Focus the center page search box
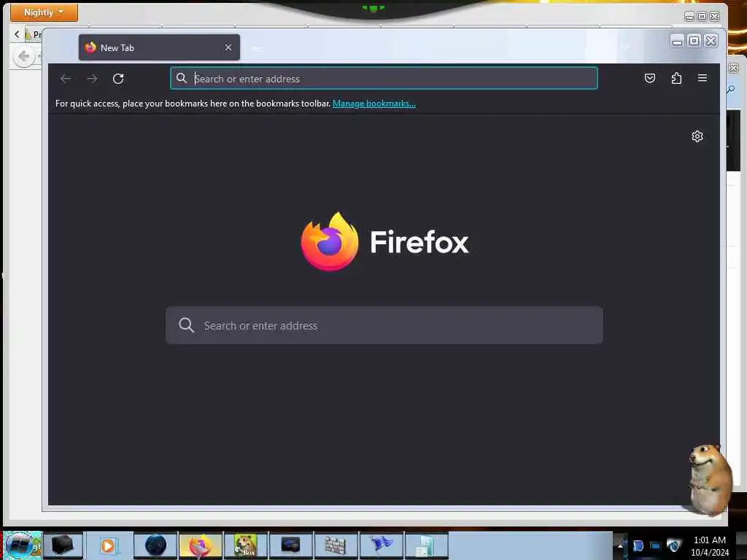 coord(384,325)
